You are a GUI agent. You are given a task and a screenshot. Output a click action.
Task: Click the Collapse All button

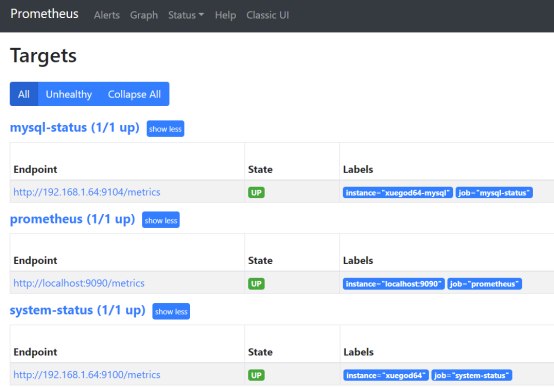[134, 94]
